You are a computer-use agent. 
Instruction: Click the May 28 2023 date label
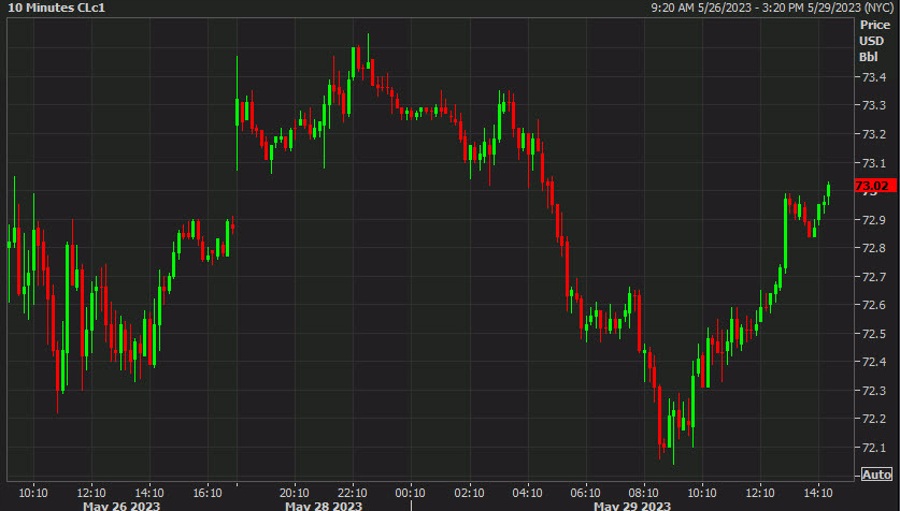coord(324,506)
